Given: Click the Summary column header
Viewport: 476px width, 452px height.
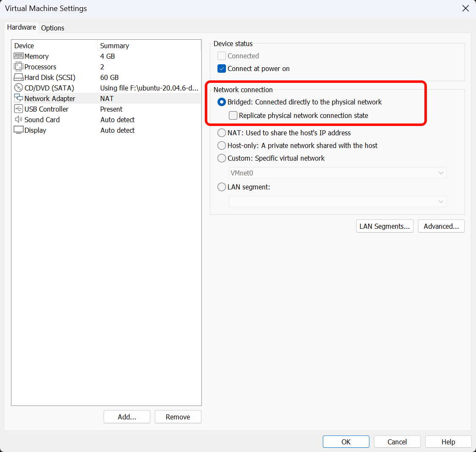Looking at the screenshot, I should (149, 46).
